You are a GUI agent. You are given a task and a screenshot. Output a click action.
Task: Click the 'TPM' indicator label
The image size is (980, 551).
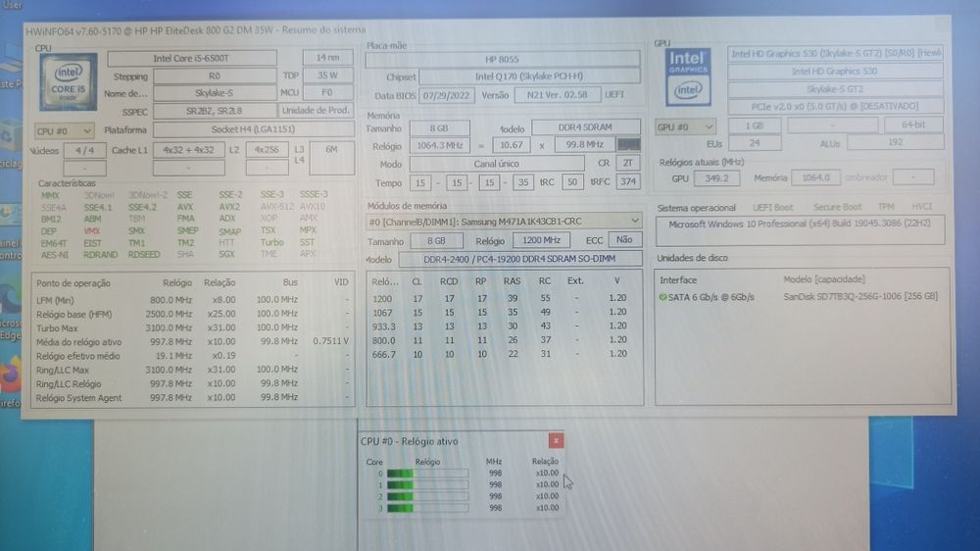[x=886, y=207]
